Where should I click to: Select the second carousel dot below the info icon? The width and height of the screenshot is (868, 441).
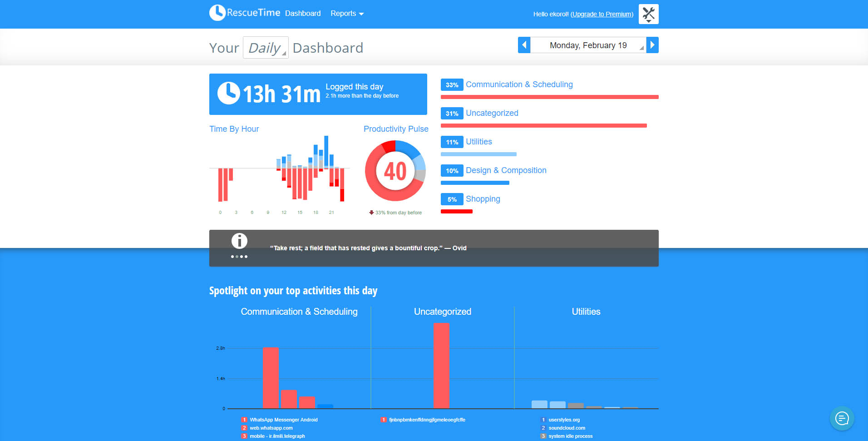(237, 256)
